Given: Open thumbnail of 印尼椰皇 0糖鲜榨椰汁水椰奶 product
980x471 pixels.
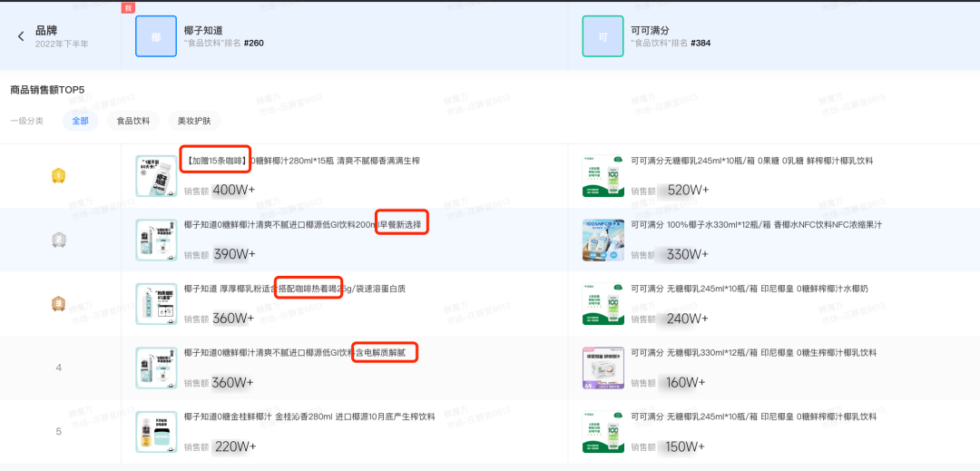Looking at the screenshot, I should pyautogui.click(x=603, y=304).
